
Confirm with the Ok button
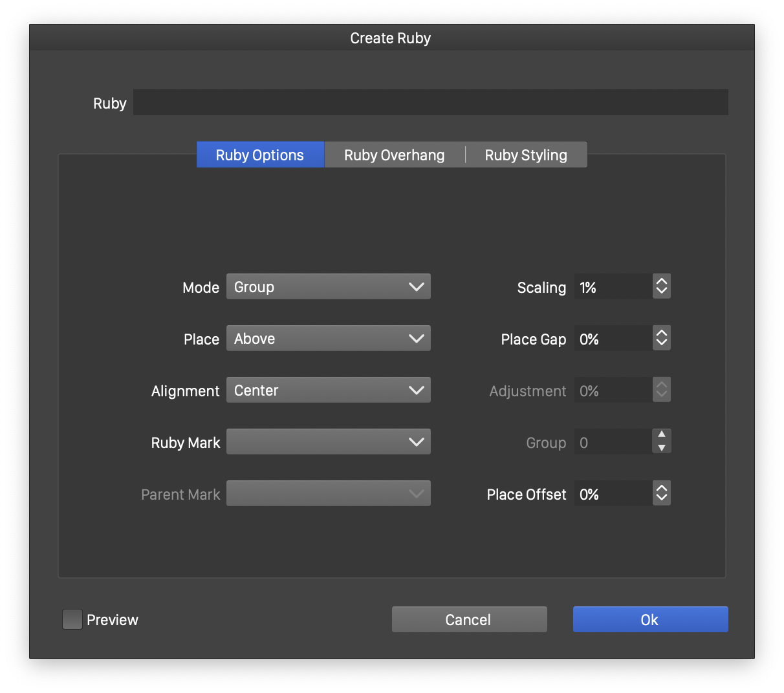[x=650, y=619]
